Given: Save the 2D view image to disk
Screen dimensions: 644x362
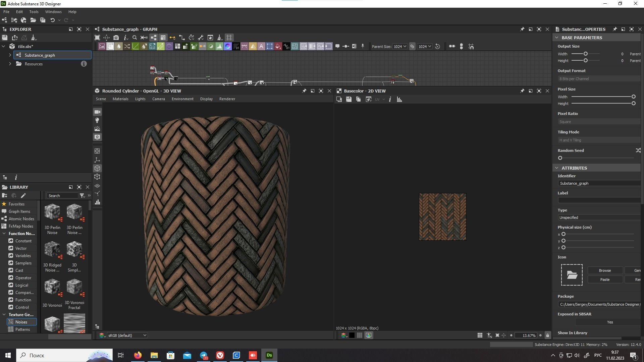Looking at the screenshot, I should click(x=348, y=99).
